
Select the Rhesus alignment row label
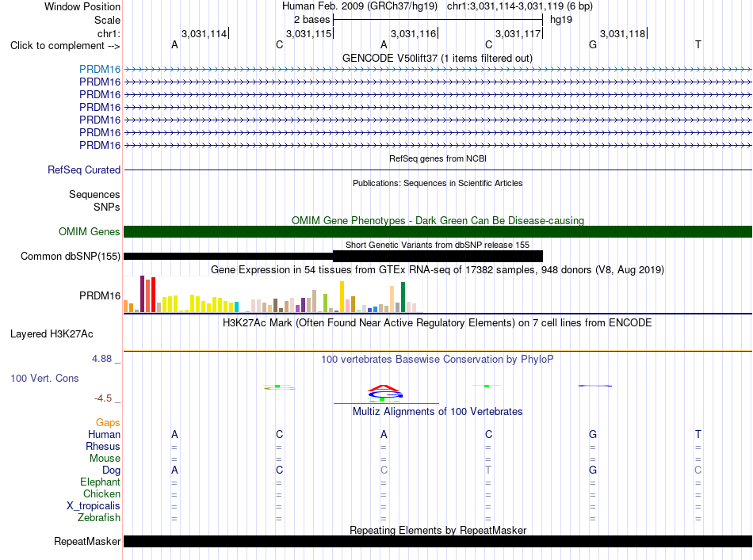tap(103, 446)
